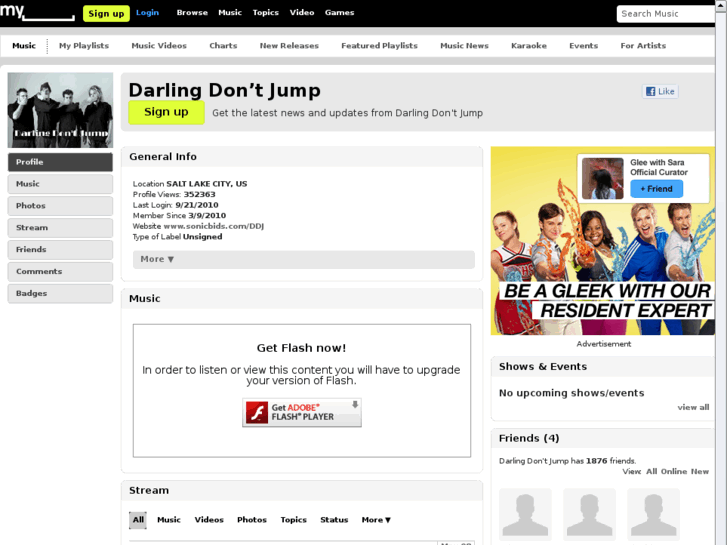View All friends link
This screenshot has width=727, height=545.
tap(651, 471)
